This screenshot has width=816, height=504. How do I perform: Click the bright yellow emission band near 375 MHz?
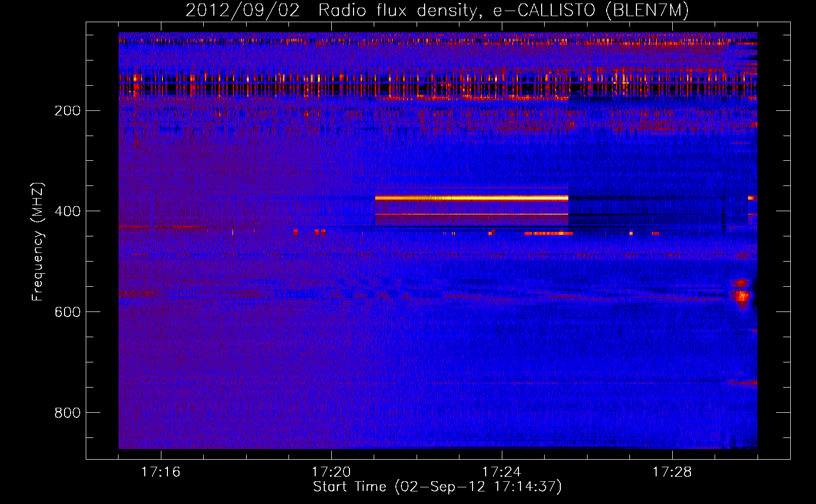472,198
